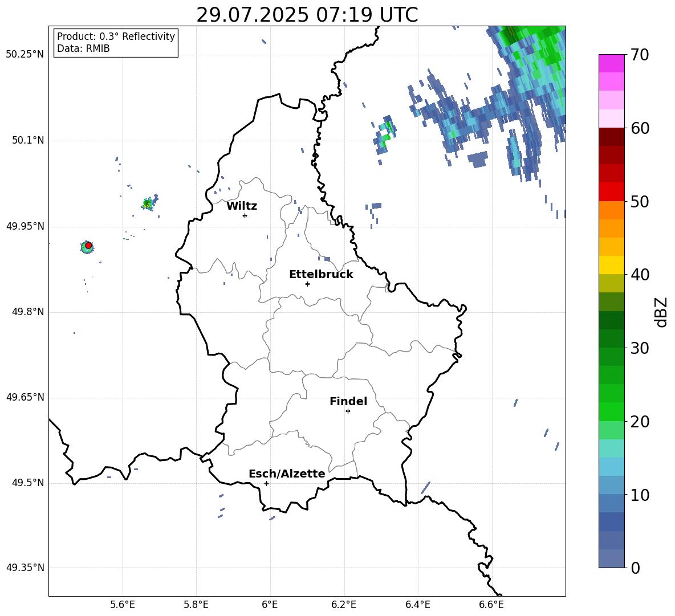Screen dimensions: 675x616
Task: Click the colorbar tick label 40
Action: click(x=640, y=275)
